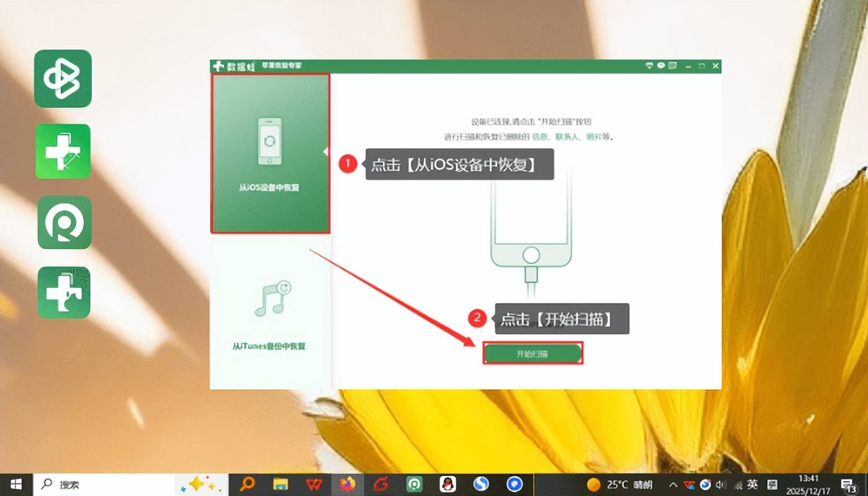Open the desktop icon with Q-shaped logo
The width and height of the screenshot is (868, 496).
pos(64,223)
